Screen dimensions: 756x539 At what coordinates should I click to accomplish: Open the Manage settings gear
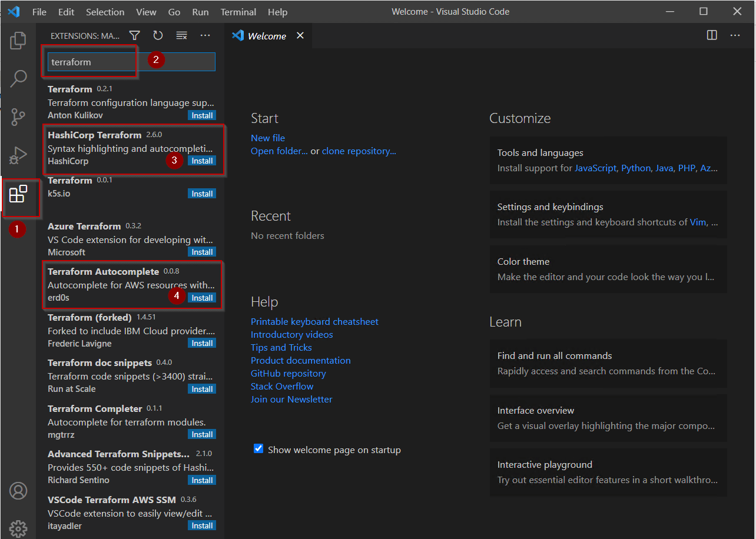coord(18,528)
